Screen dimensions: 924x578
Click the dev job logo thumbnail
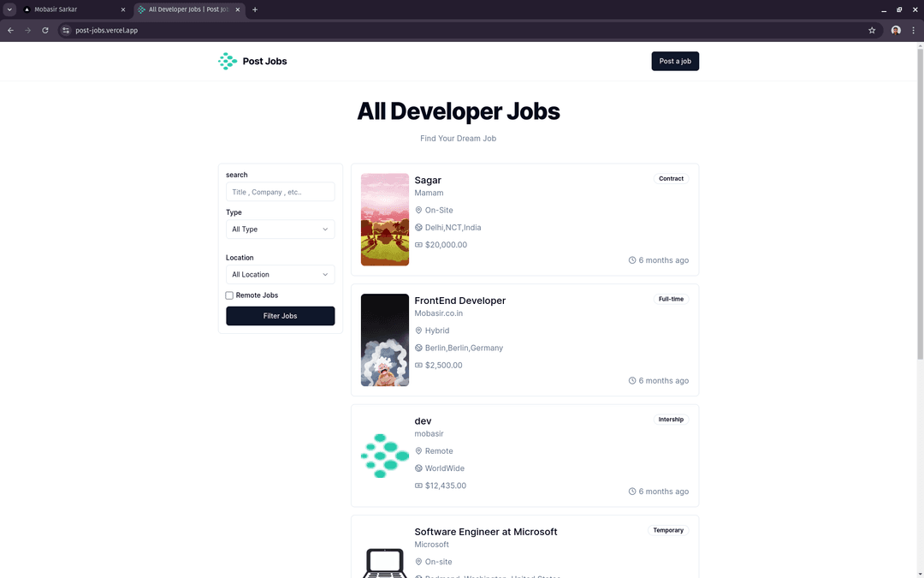pyautogui.click(x=385, y=456)
